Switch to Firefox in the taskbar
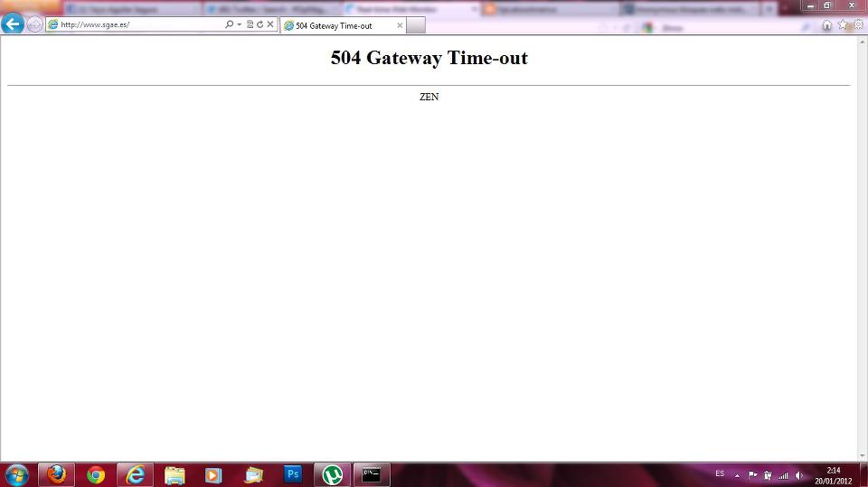 coord(56,475)
